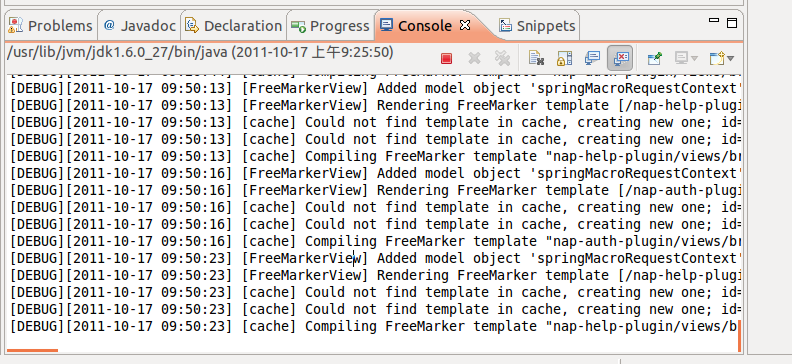
Task: Pin the current console
Action: pos(654,59)
